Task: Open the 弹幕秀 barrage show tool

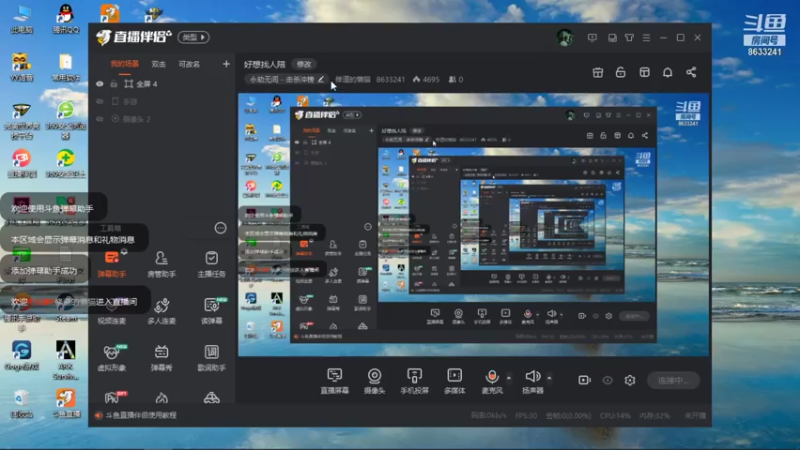Action: point(161,358)
